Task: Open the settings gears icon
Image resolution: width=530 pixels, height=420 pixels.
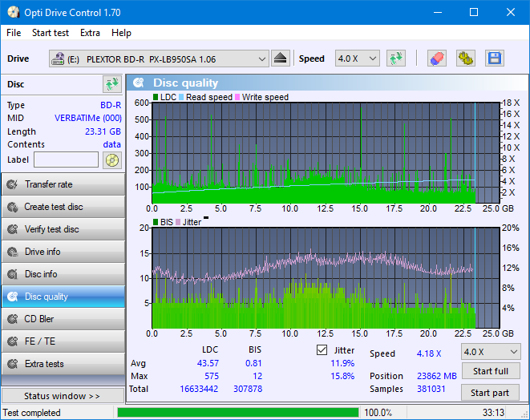Action: [x=466, y=59]
